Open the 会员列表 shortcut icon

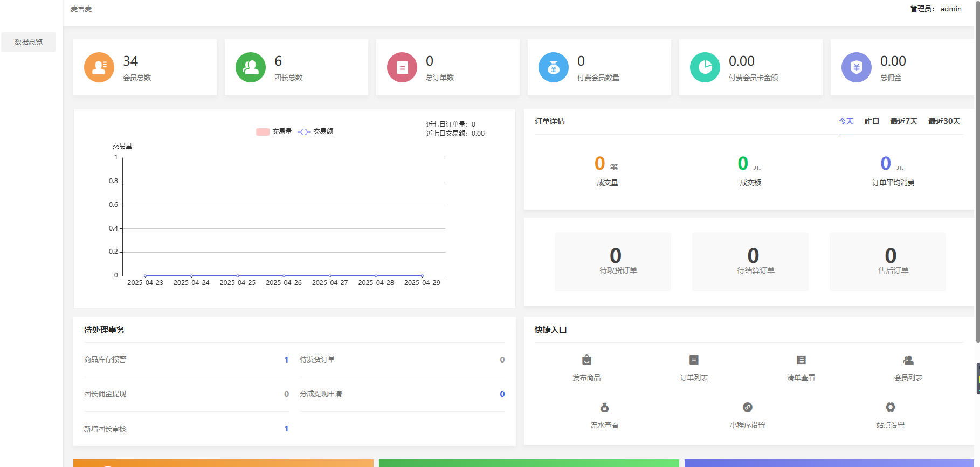[908, 360]
